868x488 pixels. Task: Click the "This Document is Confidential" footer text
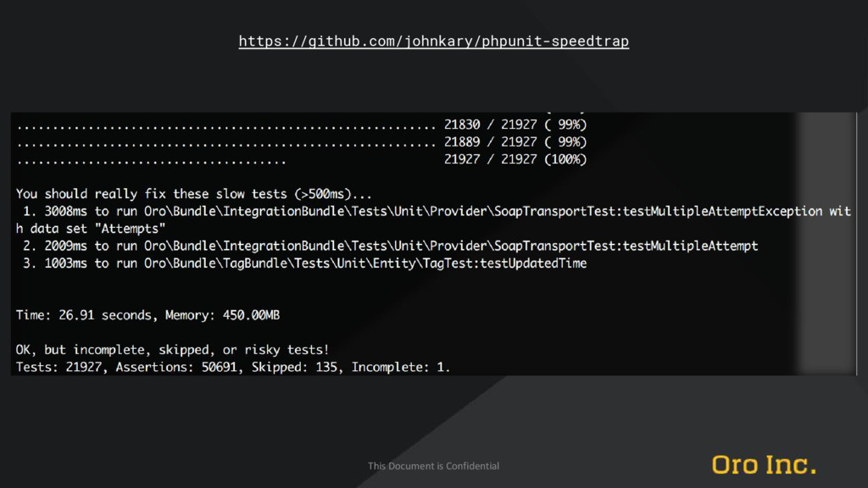pyautogui.click(x=433, y=466)
